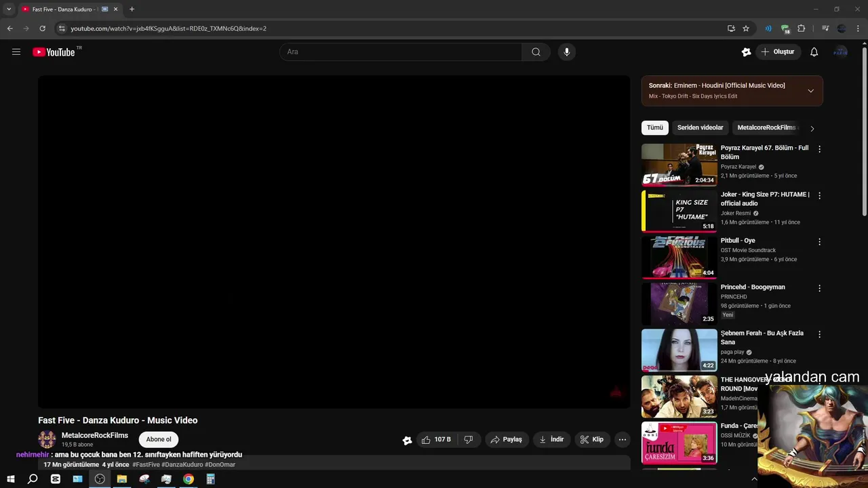Open options for Pitbull - Oye video
Image resolution: width=868 pixels, height=488 pixels.
click(819, 242)
